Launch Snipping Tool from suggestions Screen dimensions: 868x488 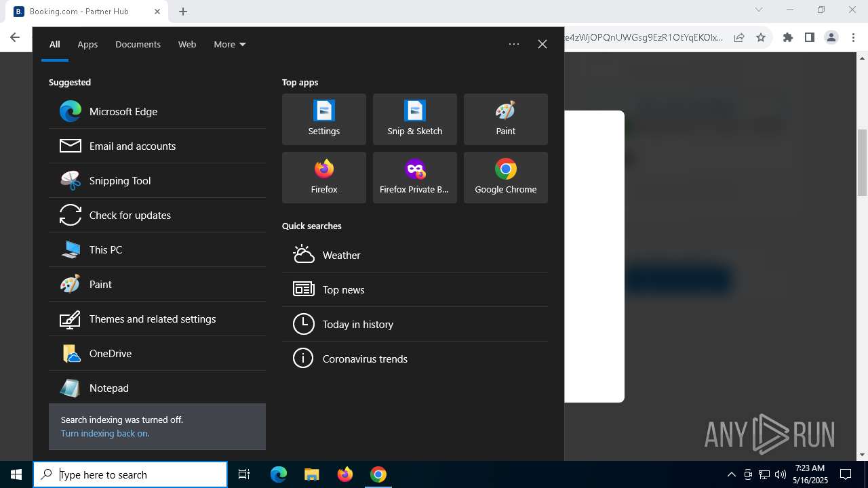(x=157, y=180)
